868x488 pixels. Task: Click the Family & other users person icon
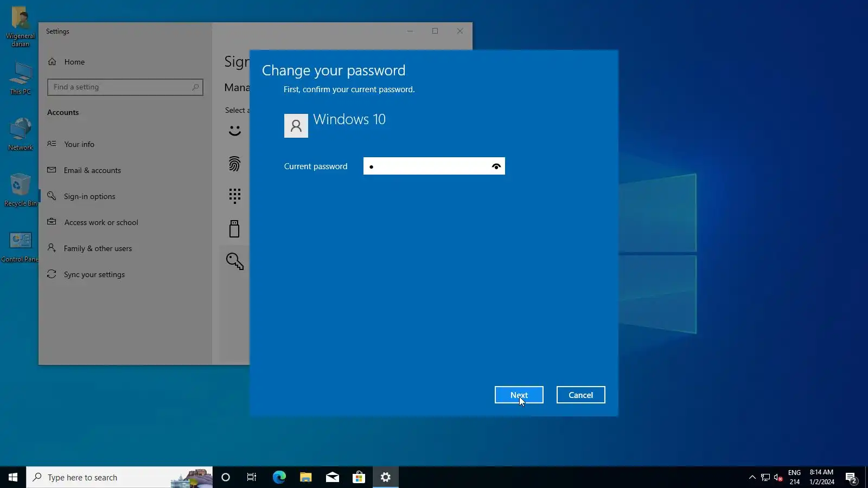click(x=52, y=248)
